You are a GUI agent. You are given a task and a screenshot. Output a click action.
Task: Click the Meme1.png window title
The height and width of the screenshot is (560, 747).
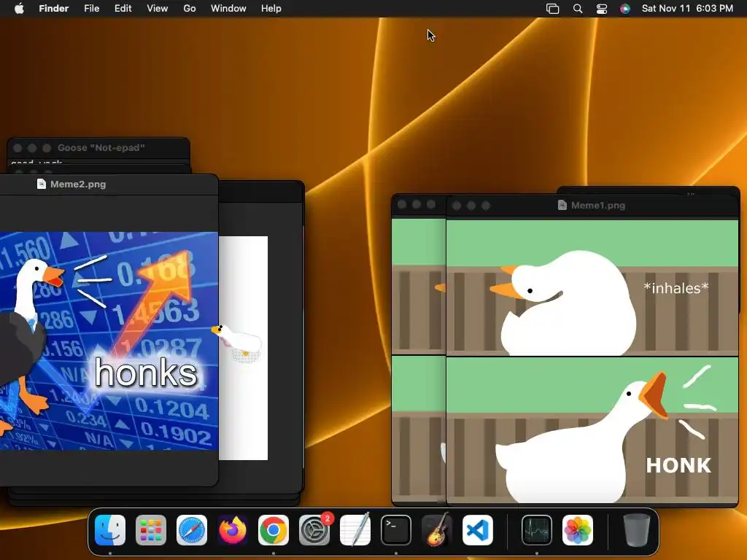598,205
